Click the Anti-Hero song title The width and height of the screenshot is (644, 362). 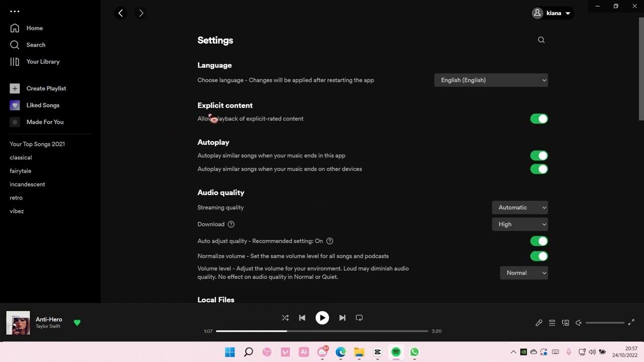point(49,319)
